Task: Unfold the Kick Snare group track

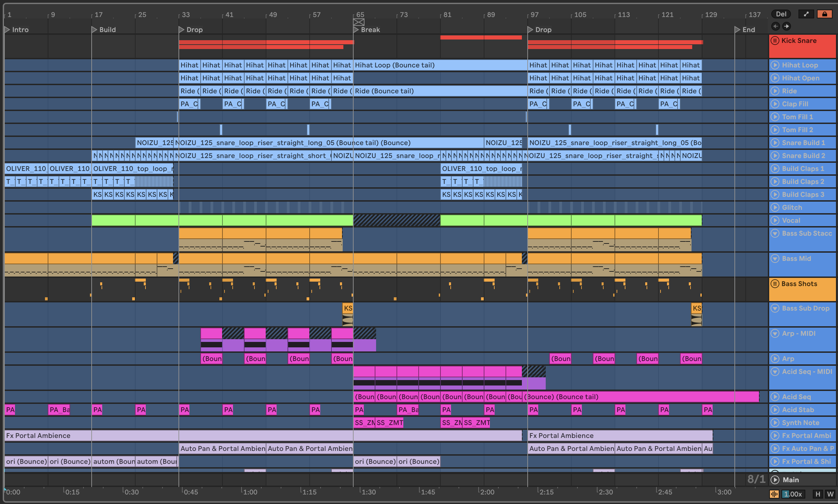Action: [x=775, y=41]
